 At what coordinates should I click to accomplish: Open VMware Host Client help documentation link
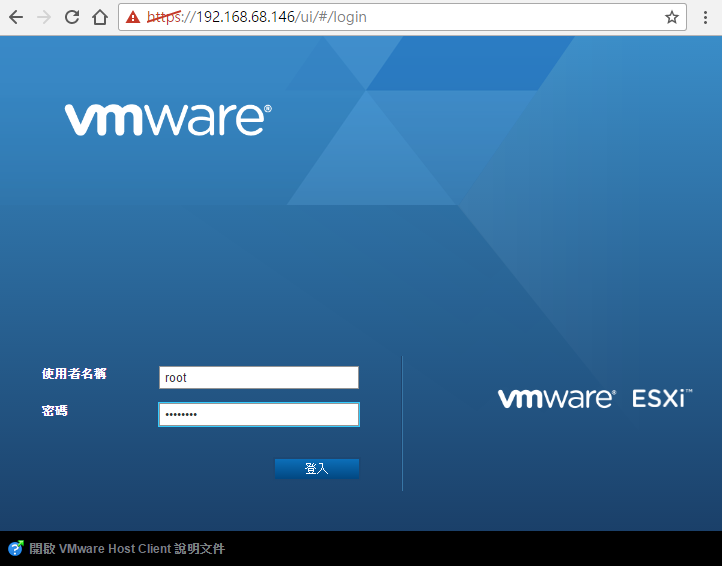(127, 548)
